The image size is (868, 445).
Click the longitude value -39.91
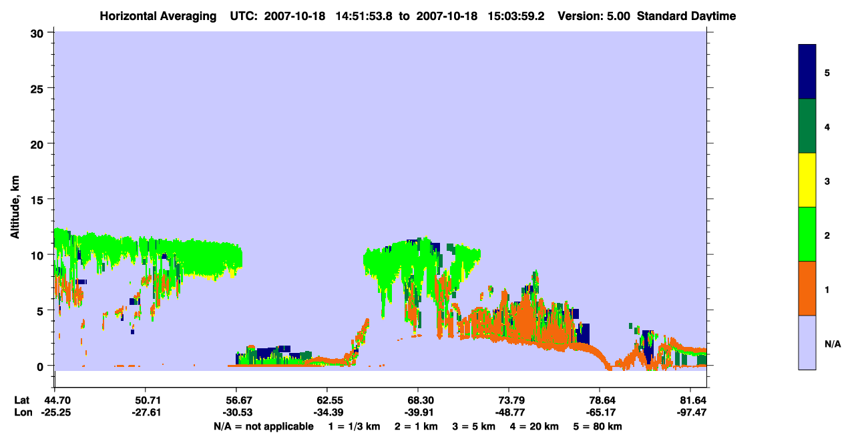(418, 412)
